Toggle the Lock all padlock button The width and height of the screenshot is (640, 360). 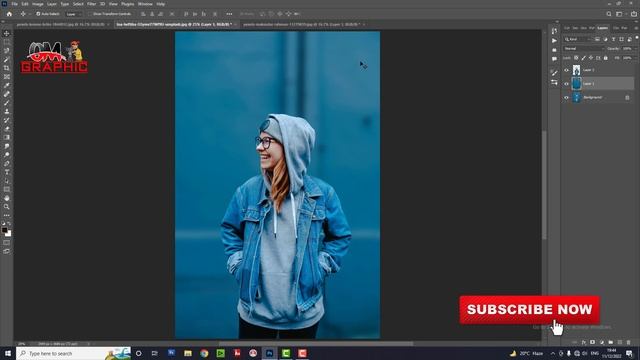[x=606, y=58]
